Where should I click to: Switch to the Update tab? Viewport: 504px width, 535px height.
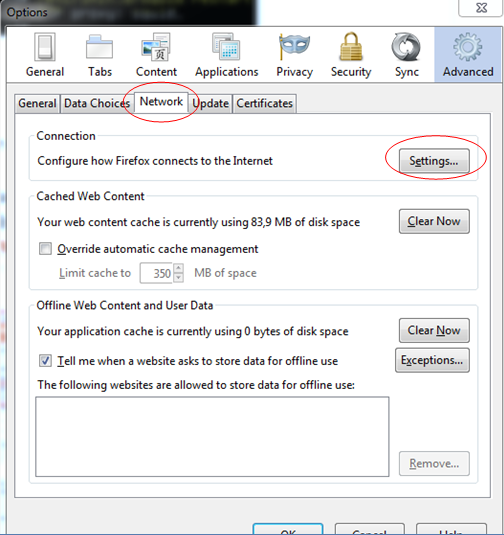tap(210, 103)
